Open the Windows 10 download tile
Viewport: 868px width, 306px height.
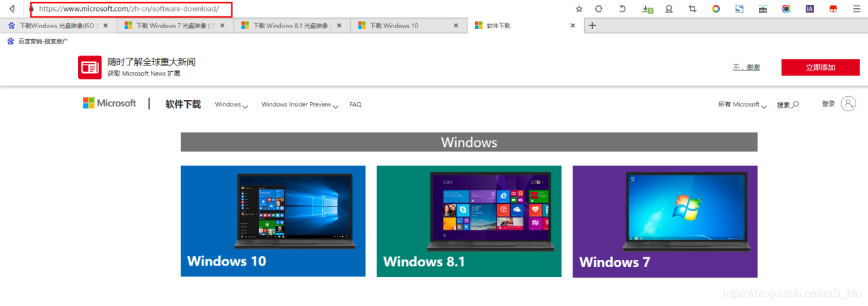point(273,221)
